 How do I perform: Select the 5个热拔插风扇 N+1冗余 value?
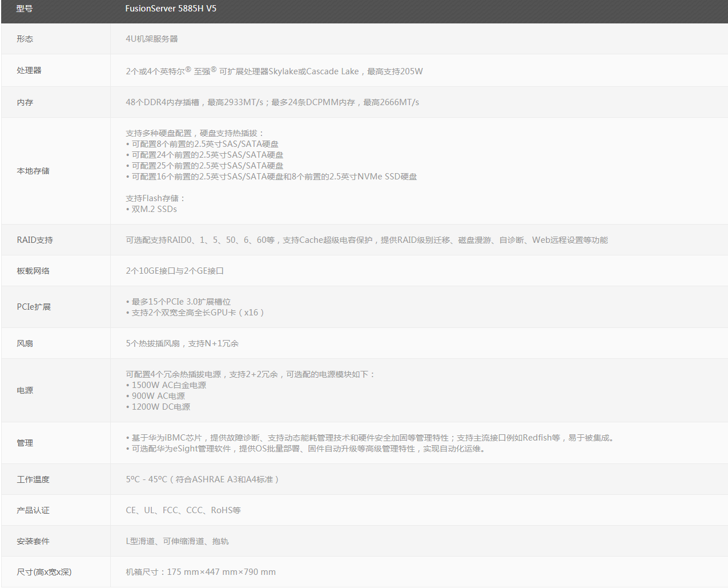click(182, 343)
